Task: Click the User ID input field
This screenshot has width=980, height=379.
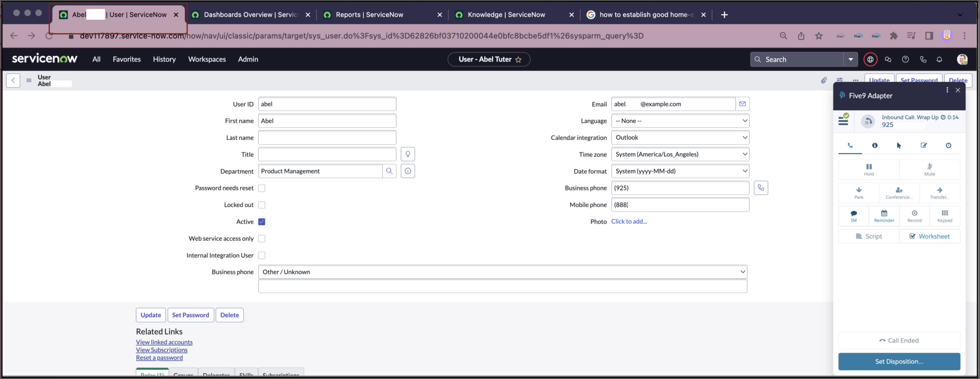Action: pyautogui.click(x=327, y=104)
